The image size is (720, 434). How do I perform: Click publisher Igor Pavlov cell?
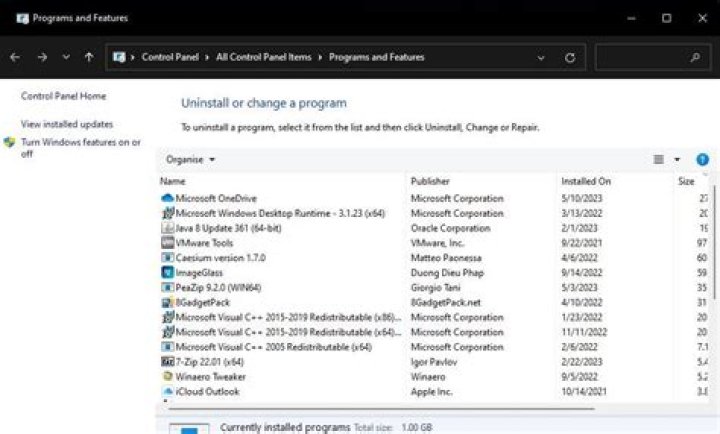434,362
